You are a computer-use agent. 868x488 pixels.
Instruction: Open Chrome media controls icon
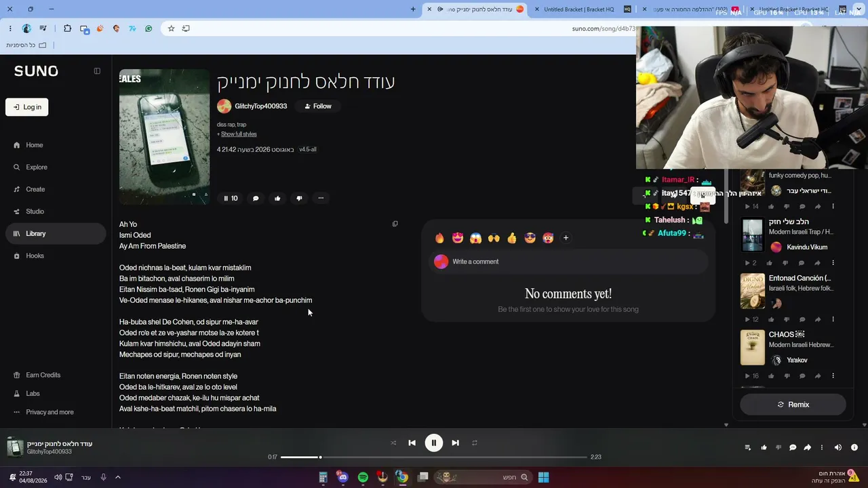[x=43, y=28]
